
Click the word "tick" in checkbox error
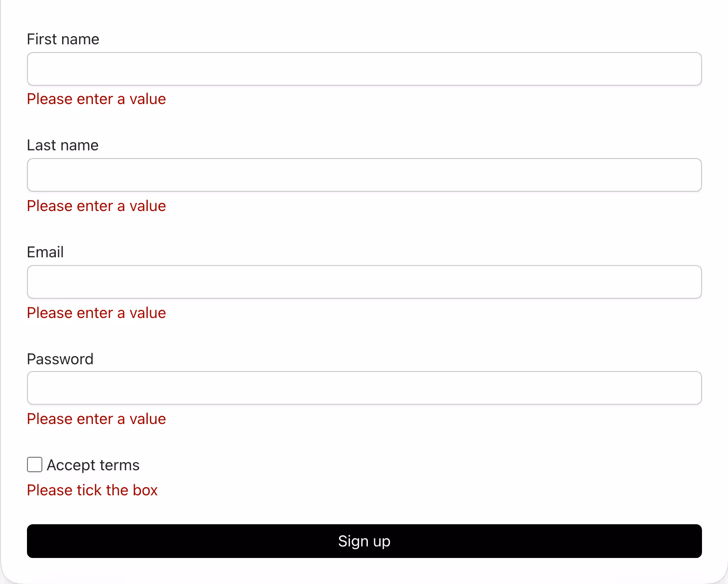[x=89, y=490]
